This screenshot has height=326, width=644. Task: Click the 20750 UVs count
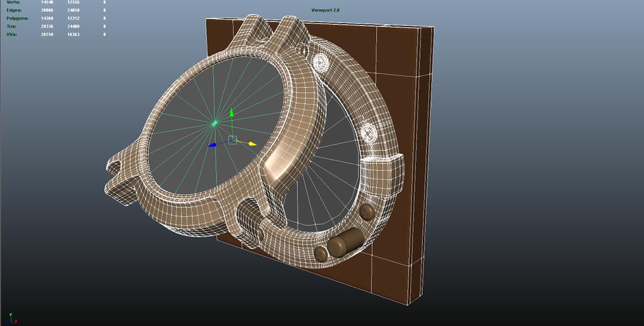(47, 35)
